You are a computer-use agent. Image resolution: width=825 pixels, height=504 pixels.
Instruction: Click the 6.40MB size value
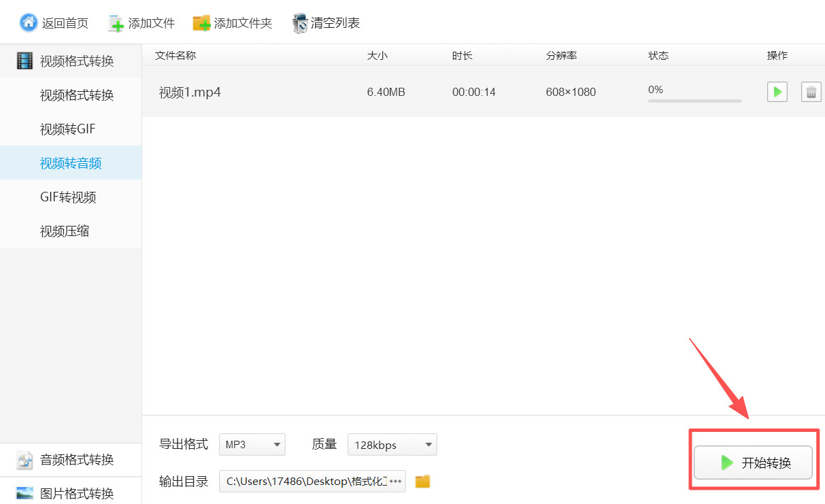point(386,92)
